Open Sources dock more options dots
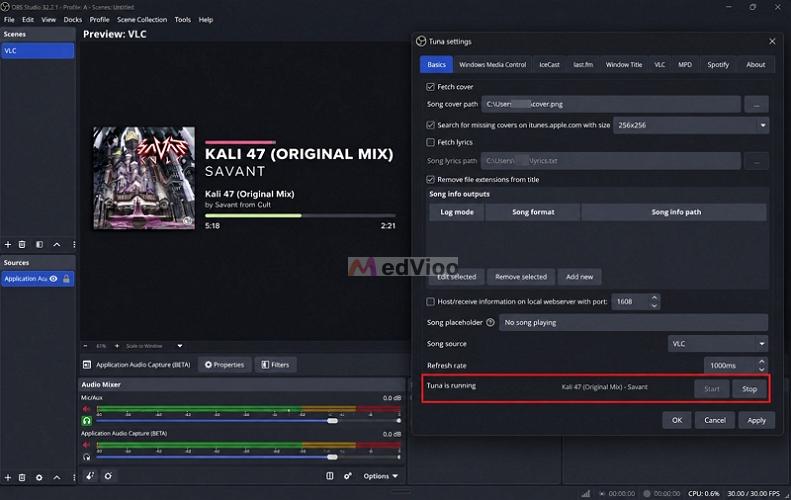Image resolution: width=791 pixels, height=500 pixels. click(x=74, y=477)
